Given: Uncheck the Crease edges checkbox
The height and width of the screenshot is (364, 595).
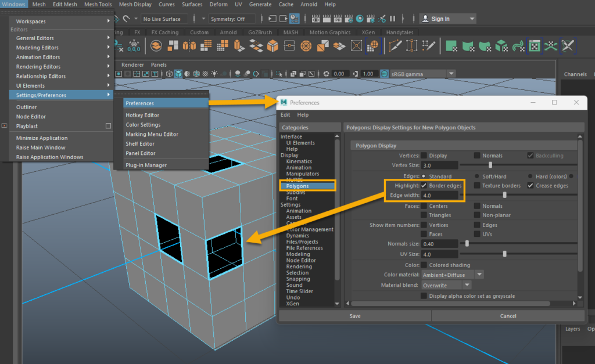Looking at the screenshot, I should coord(531,185).
